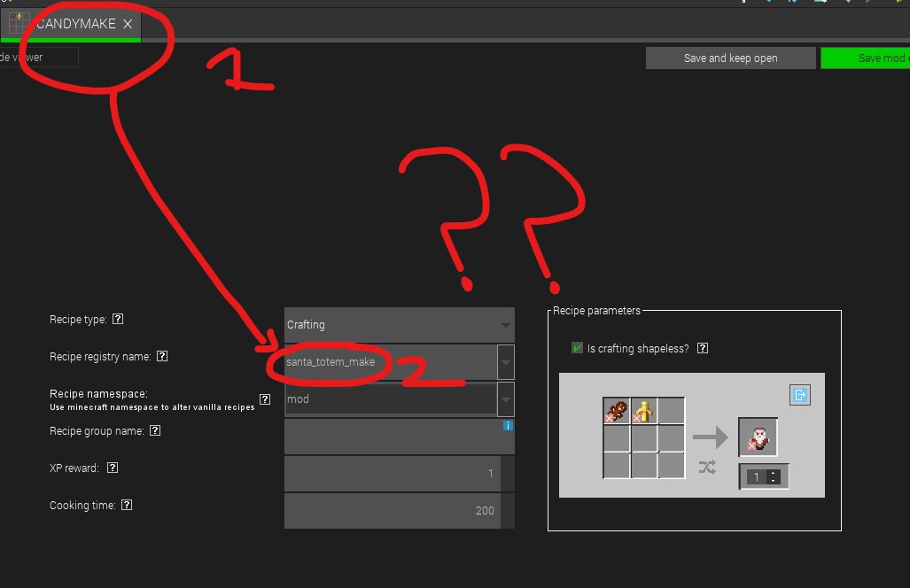Open help for XP reward

click(x=112, y=468)
